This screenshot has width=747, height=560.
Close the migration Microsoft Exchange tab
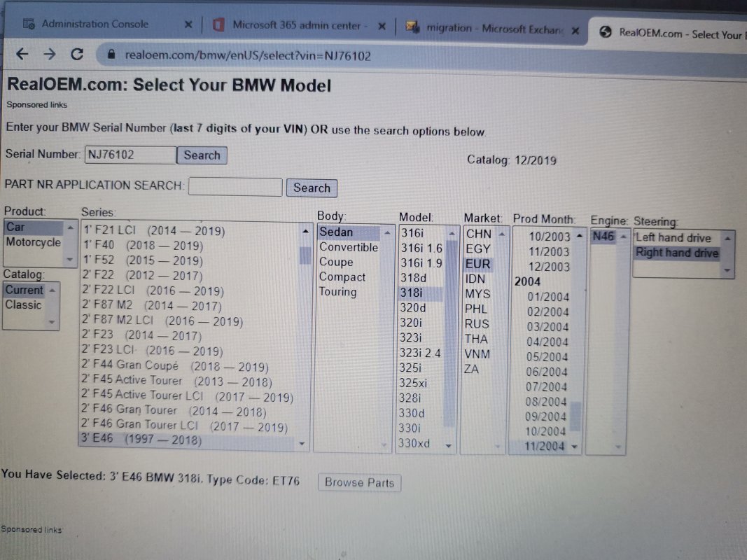[x=575, y=31]
